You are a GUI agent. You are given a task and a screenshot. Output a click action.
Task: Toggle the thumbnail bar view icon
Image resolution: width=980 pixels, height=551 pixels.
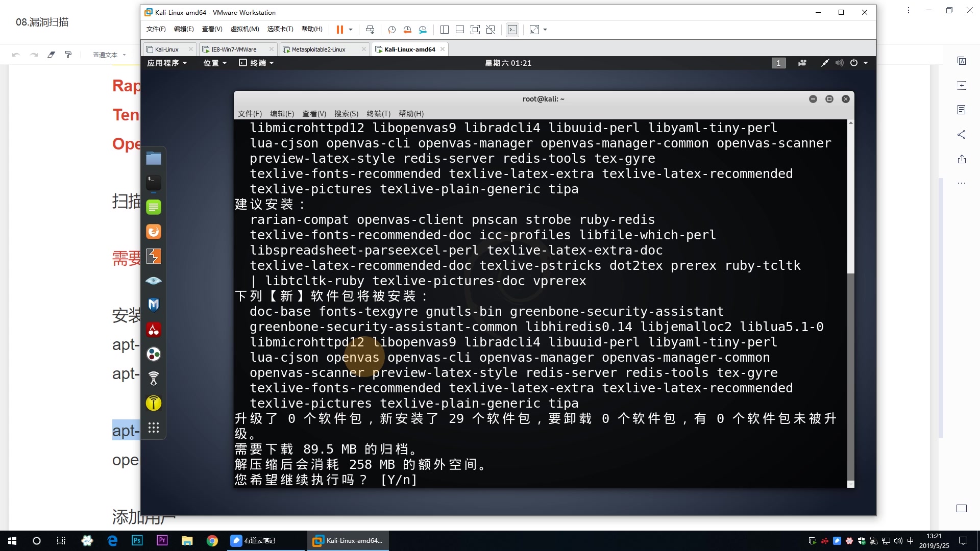[x=460, y=30]
